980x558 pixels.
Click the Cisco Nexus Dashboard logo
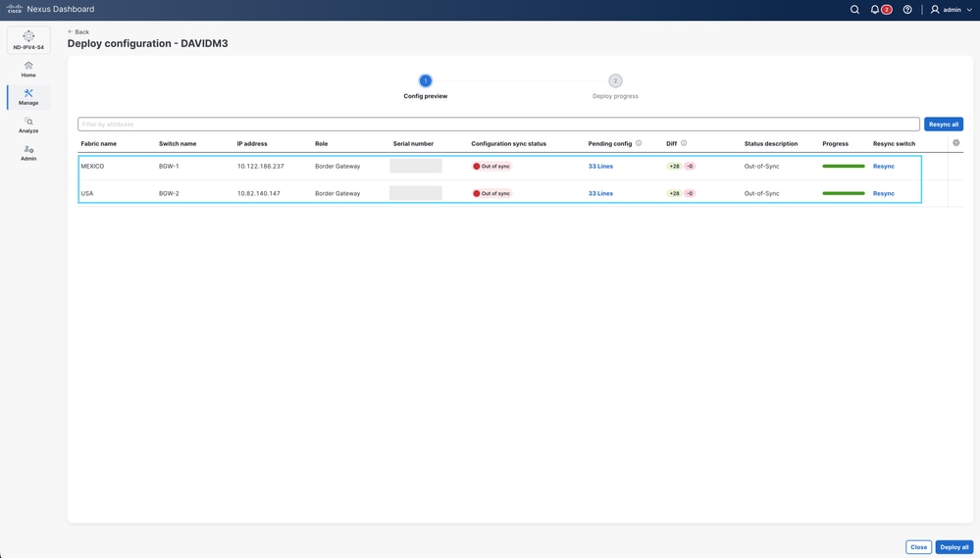tap(51, 10)
